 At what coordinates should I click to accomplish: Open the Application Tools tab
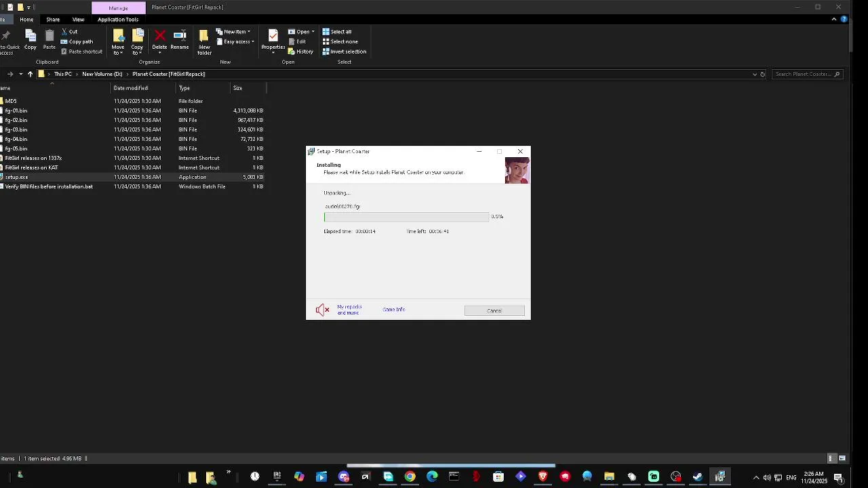[x=118, y=20]
